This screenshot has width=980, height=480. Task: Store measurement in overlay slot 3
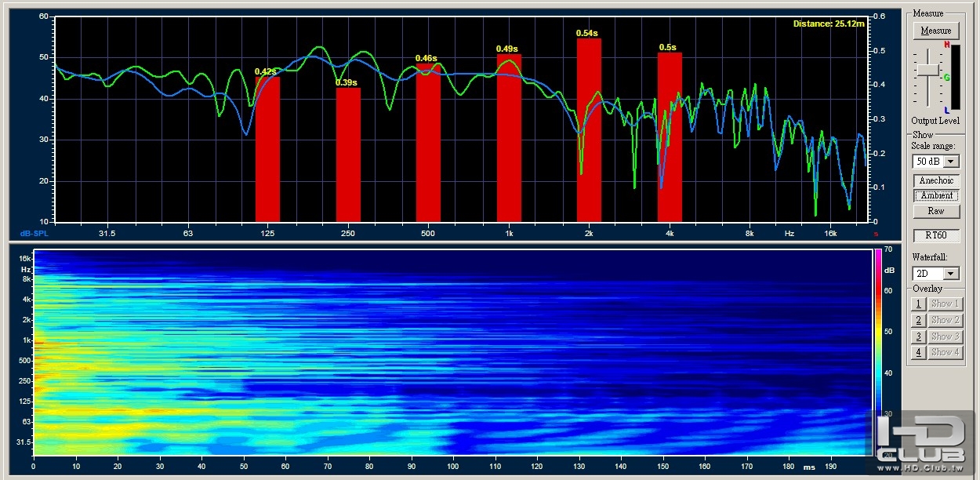919,336
